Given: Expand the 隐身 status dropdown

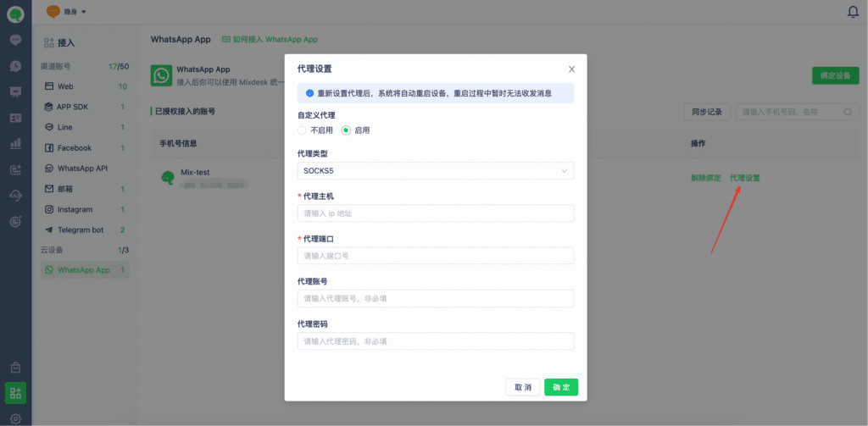Looking at the screenshot, I should click(x=66, y=12).
